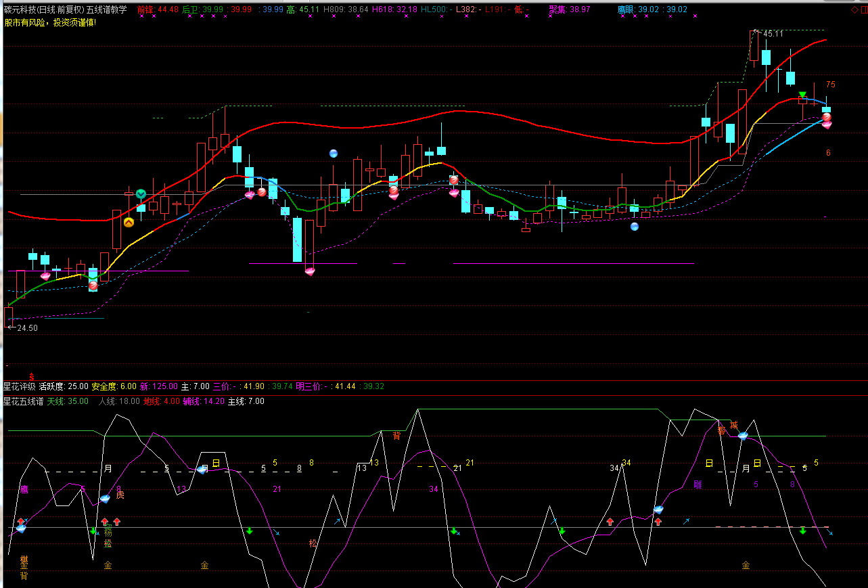Select the red up-arrow marker left of 34 label

click(x=610, y=522)
